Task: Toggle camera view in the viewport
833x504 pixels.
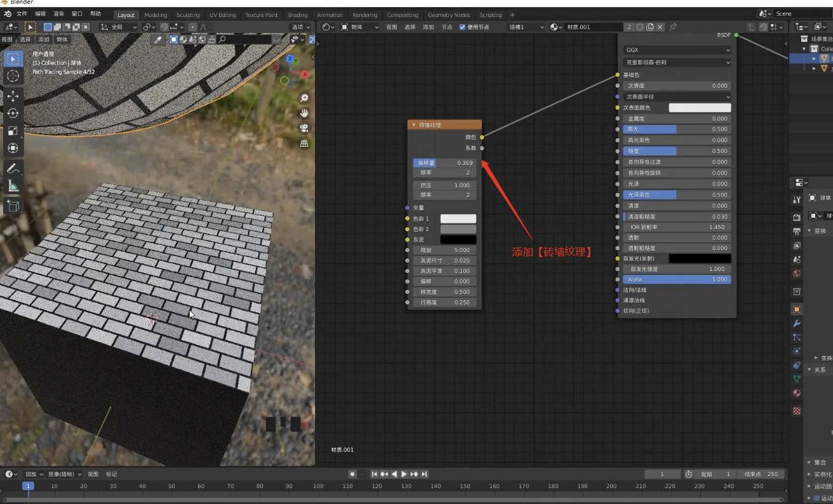Action: 304,128
